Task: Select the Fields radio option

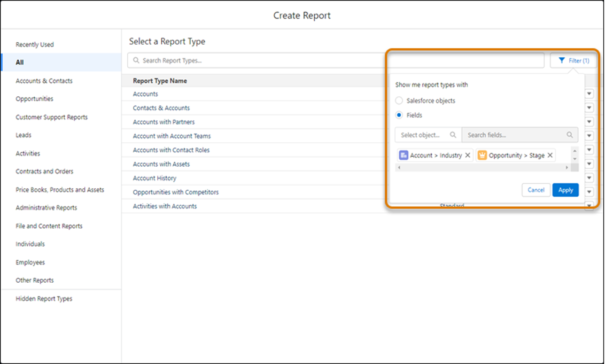Action: pyautogui.click(x=399, y=115)
